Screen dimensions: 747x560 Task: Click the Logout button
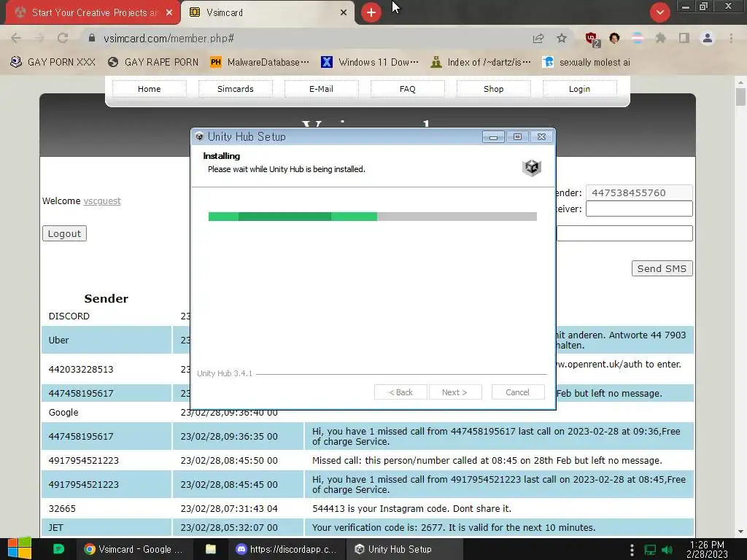tap(64, 233)
